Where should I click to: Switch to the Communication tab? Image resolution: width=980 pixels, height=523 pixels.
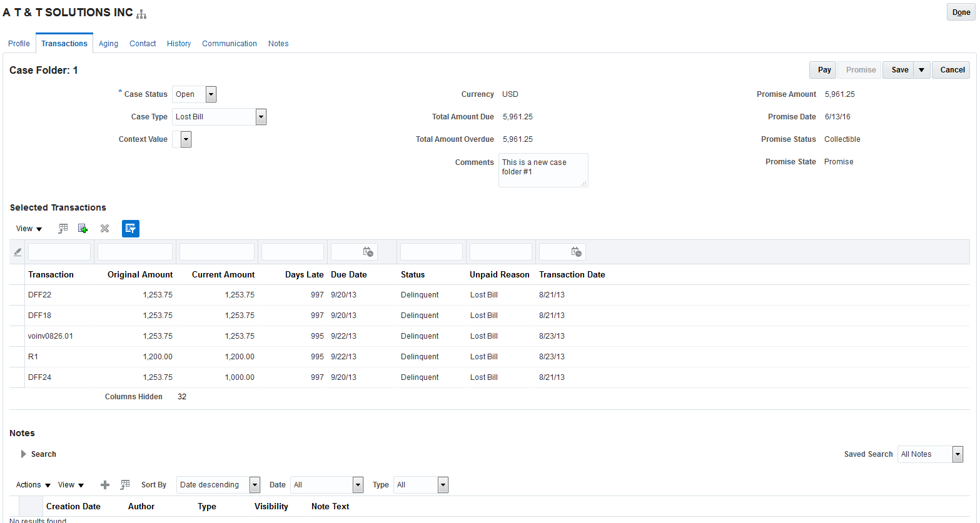point(230,44)
